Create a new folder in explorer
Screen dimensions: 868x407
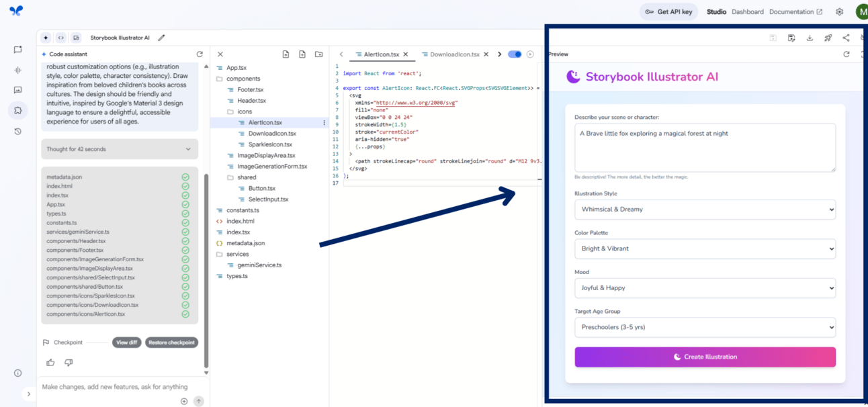pos(319,54)
